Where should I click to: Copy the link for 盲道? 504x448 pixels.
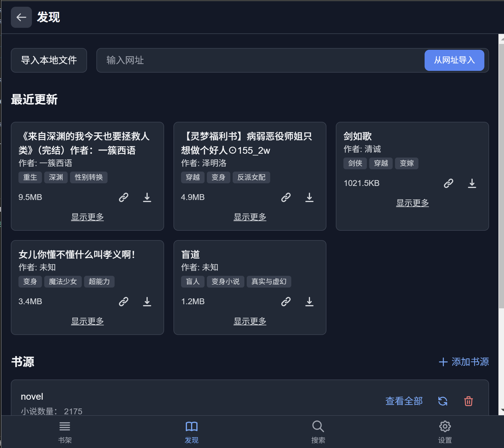point(286,301)
